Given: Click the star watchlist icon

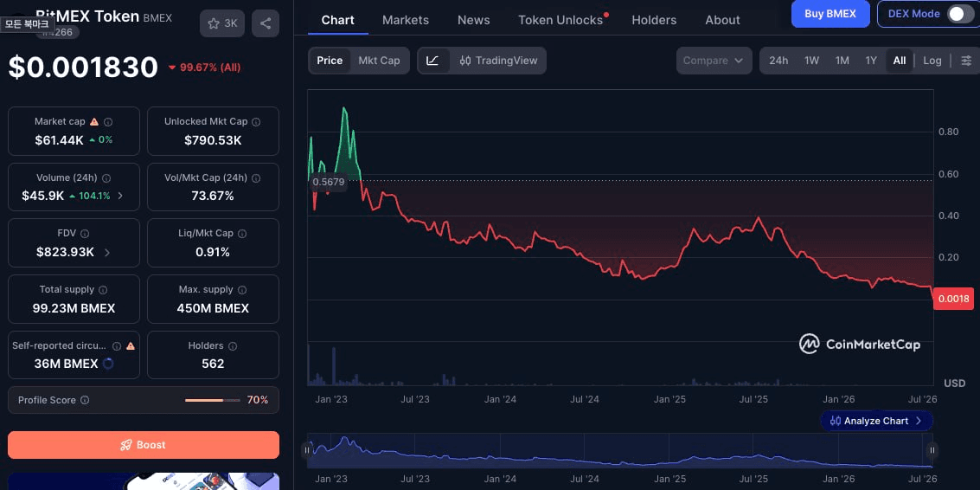Looking at the screenshot, I should tap(214, 23).
